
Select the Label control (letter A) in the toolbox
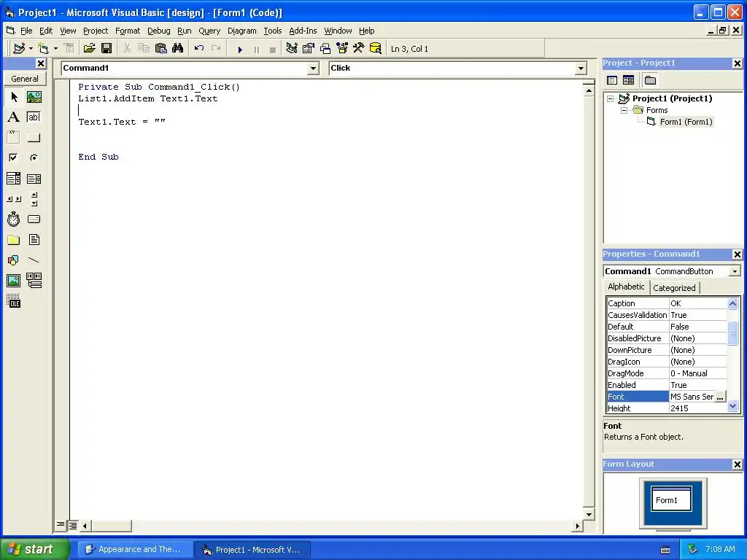point(14,117)
